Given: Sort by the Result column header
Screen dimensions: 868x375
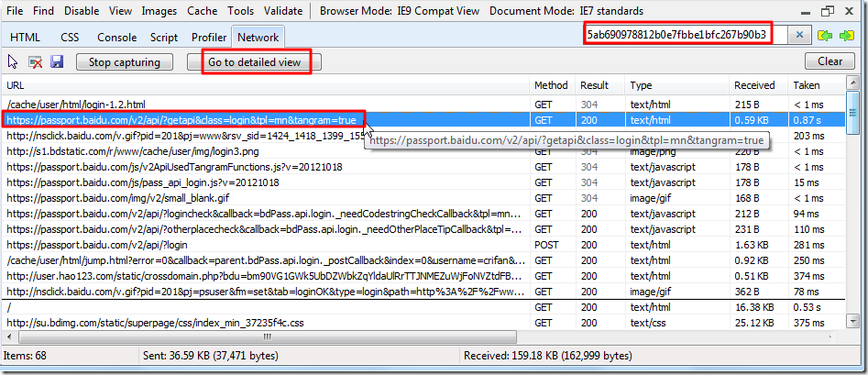Looking at the screenshot, I should (x=600, y=85).
